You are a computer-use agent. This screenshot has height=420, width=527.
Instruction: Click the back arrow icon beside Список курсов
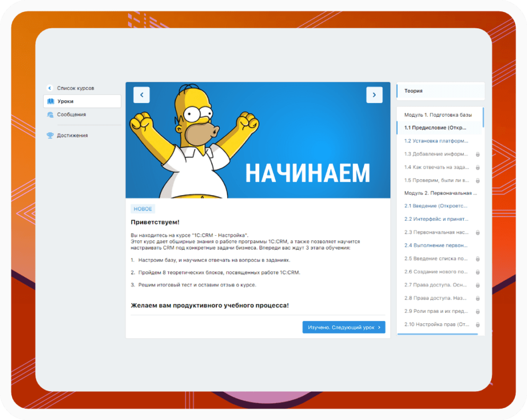coord(50,88)
